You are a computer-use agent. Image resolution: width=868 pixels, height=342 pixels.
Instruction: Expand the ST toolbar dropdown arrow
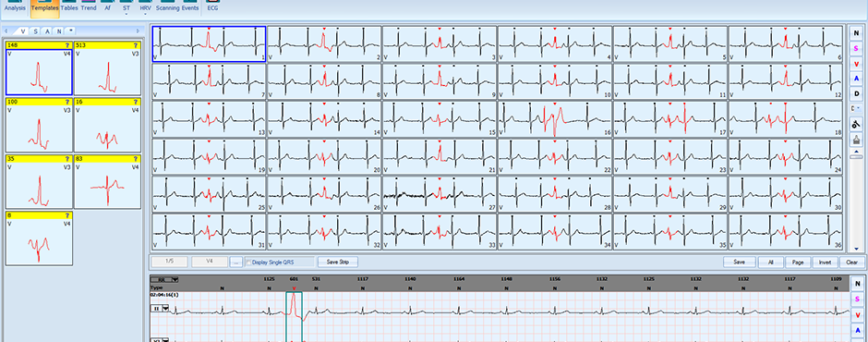coord(127,14)
